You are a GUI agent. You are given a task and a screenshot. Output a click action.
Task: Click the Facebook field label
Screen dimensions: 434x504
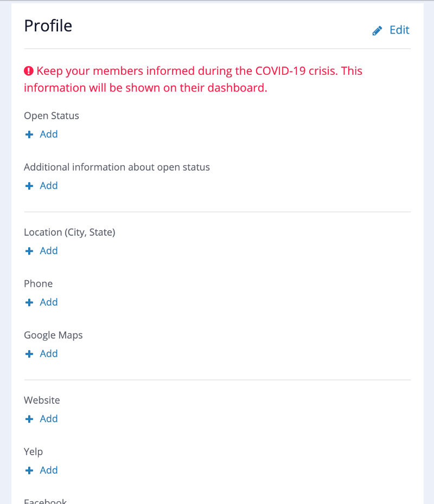(x=46, y=501)
